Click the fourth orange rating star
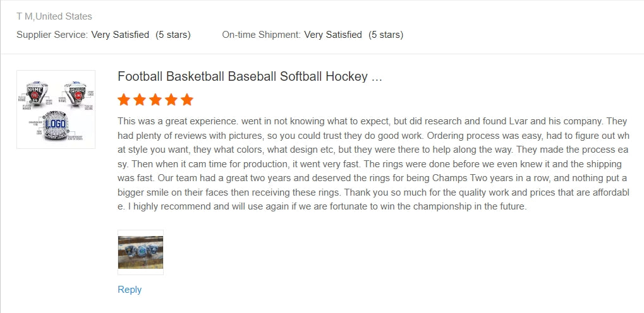The image size is (644, 313). (171, 100)
